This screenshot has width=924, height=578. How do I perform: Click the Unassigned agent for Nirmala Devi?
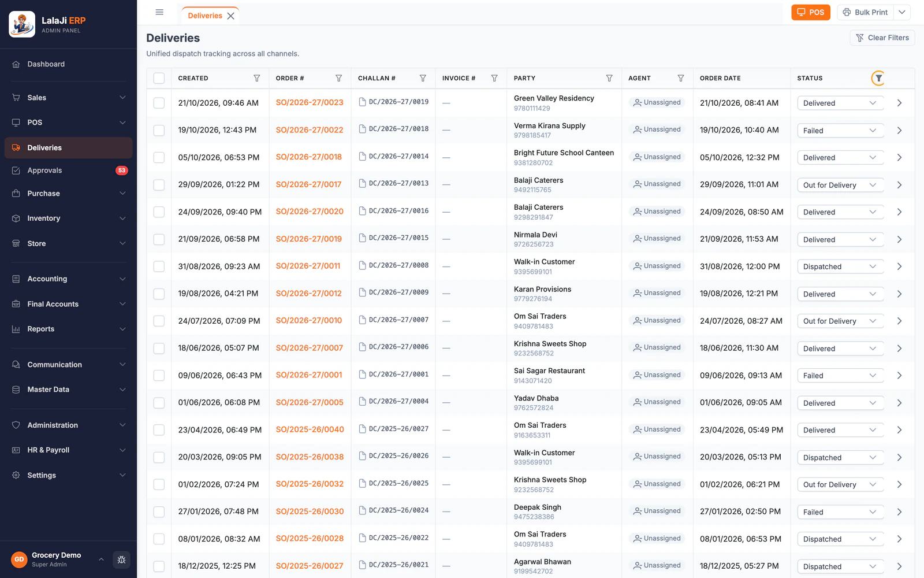point(657,239)
